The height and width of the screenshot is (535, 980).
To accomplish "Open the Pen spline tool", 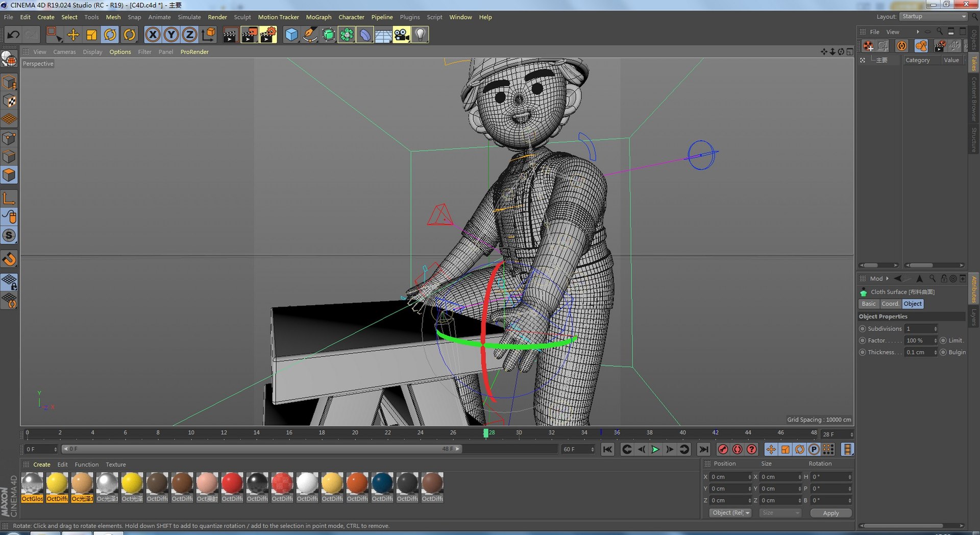I will [x=310, y=35].
